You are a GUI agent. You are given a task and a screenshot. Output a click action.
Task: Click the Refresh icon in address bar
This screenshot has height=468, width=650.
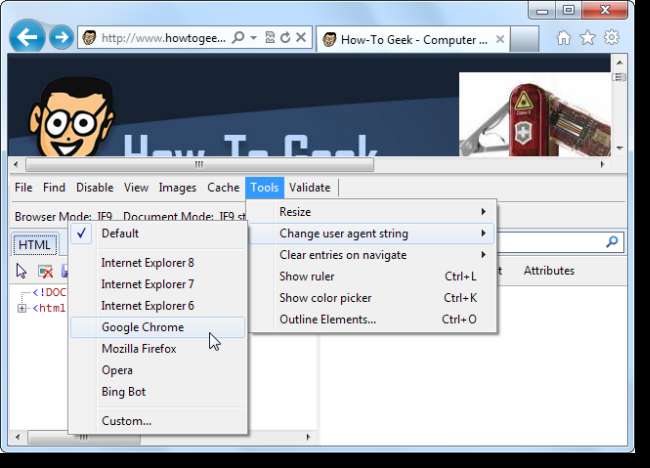coord(285,38)
